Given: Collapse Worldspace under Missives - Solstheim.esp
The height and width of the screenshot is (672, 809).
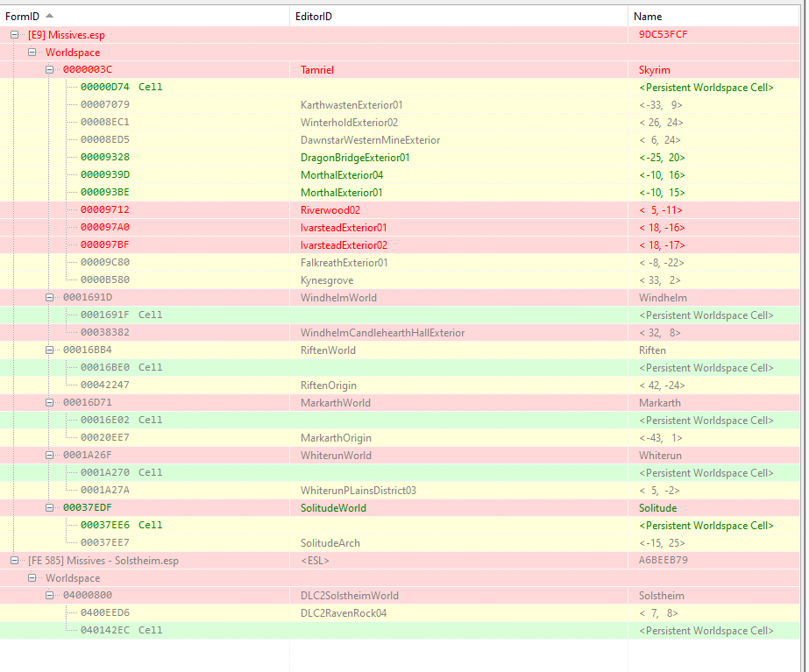Looking at the screenshot, I should 32,578.
